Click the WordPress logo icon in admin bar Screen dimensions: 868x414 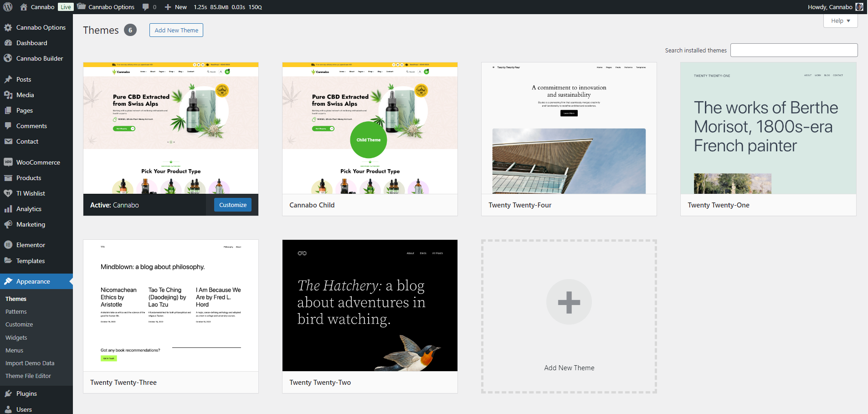pos(8,7)
